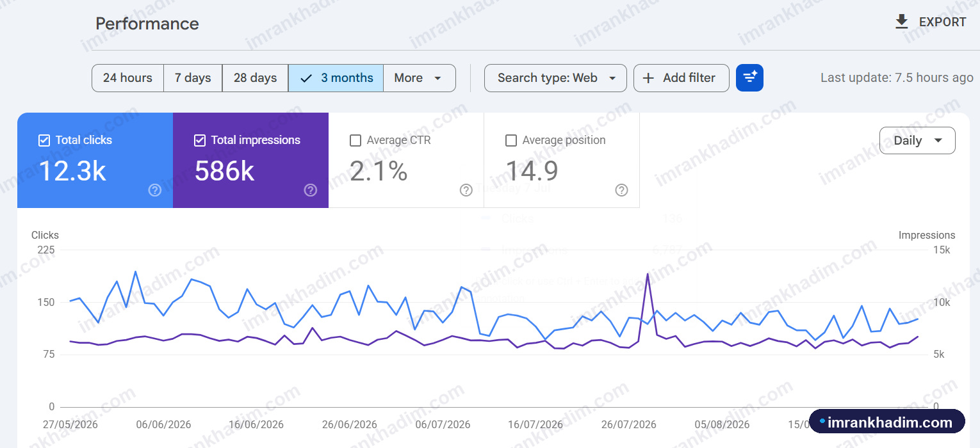Open help icon on Total impressions card

(310, 190)
